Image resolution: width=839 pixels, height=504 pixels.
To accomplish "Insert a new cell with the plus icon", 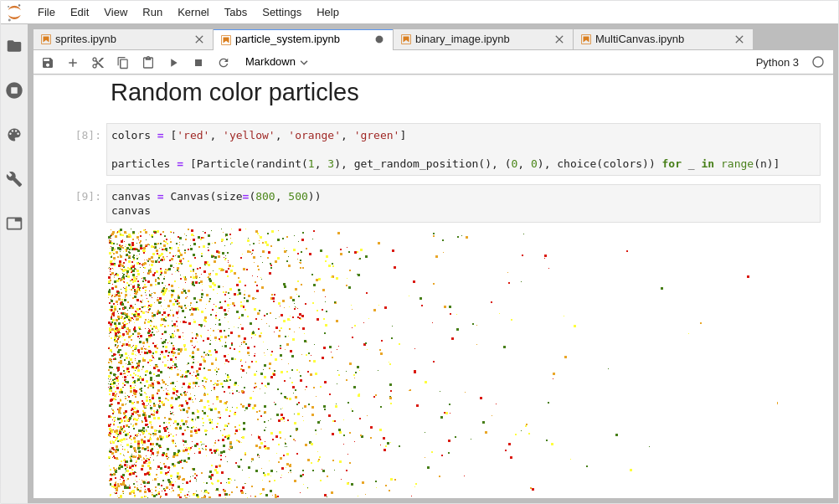I will (x=73, y=62).
